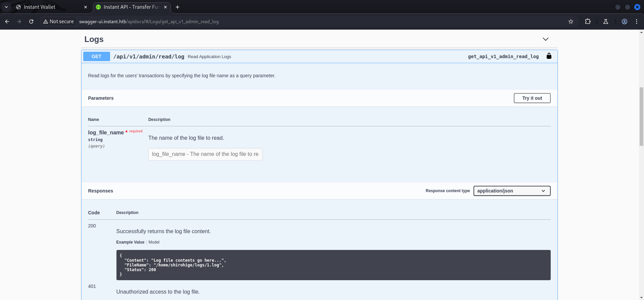
Task: Bookmark this page with star icon
Action: coord(571,22)
